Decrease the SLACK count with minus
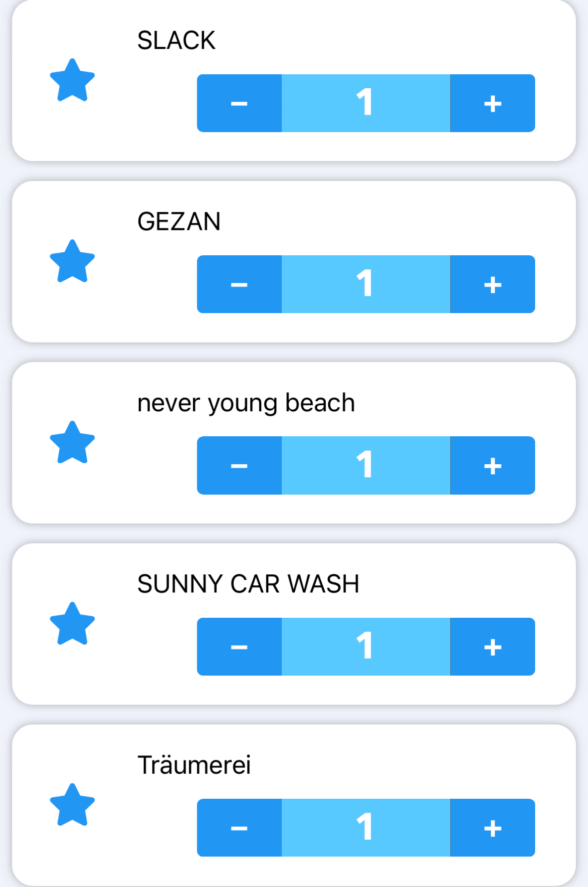This screenshot has height=887, width=588. pyautogui.click(x=239, y=103)
